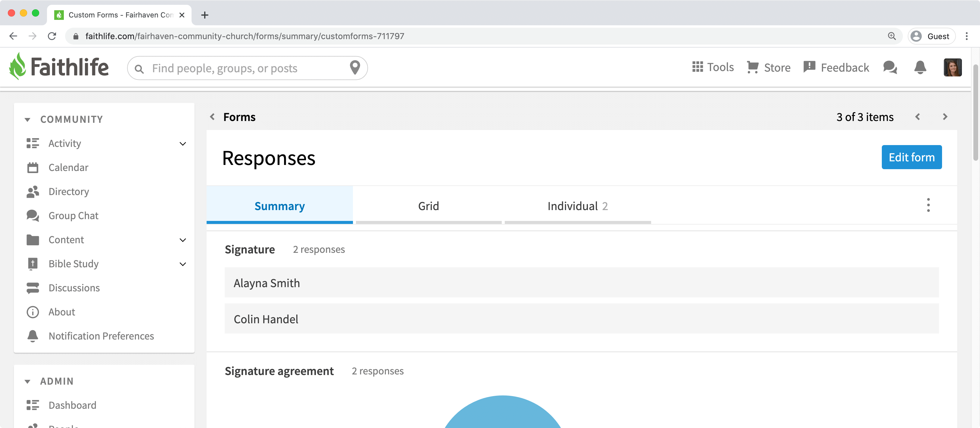
Task: Open the Forms breadcrumb link
Action: tap(239, 117)
